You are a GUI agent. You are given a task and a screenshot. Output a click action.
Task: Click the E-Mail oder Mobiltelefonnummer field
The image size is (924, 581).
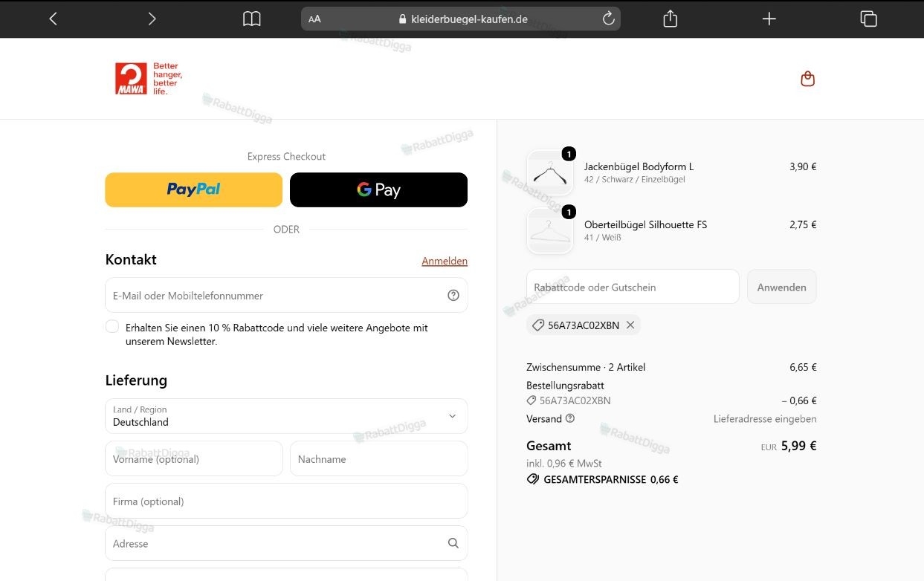pyautogui.click(x=286, y=295)
